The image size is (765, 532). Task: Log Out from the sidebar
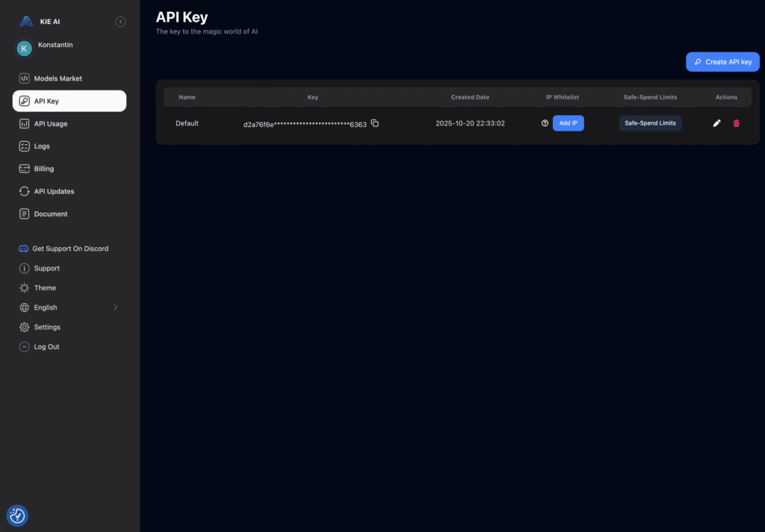pyautogui.click(x=46, y=347)
